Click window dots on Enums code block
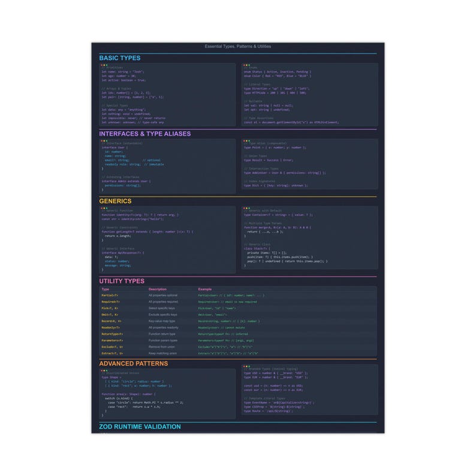The height and width of the screenshot is (476, 476). click(246, 65)
